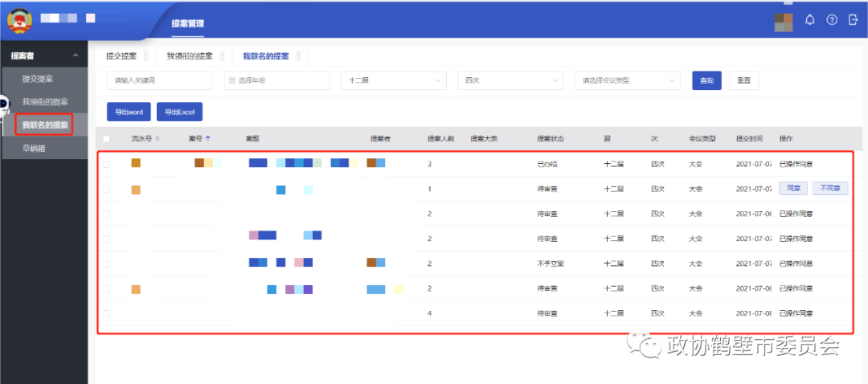Image resolution: width=868 pixels, height=384 pixels.
Task: Open the drag handle dots beside 提交提案 tab
Action: coord(145,56)
